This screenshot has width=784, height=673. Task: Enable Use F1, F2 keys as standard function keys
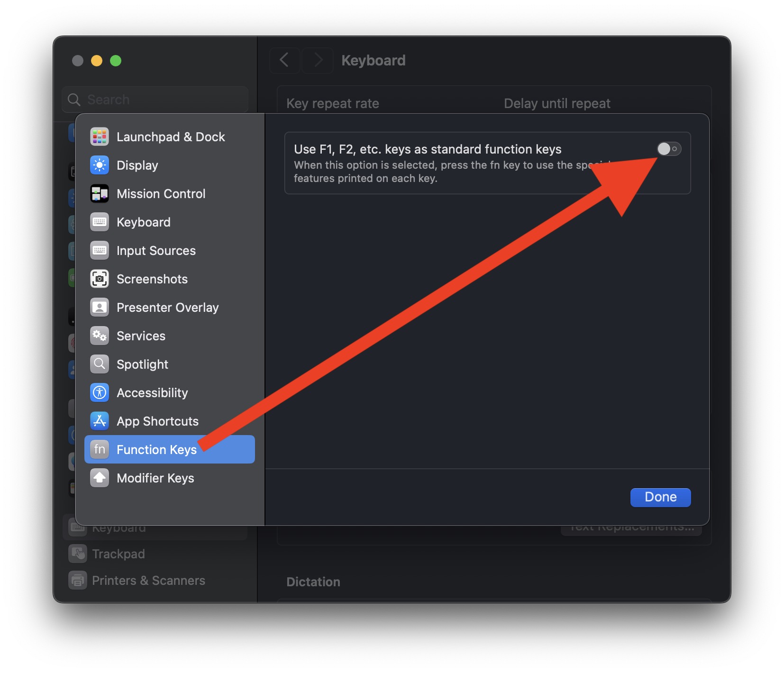[x=669, y=149]
